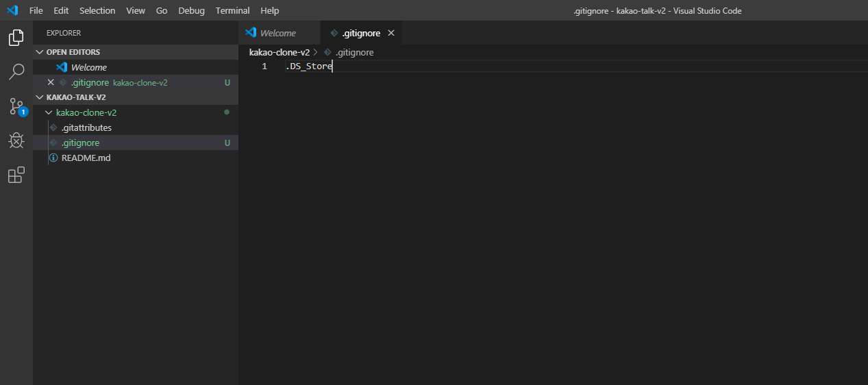Click the VS Code icon on Welcome tab
Image resolution: width=868 pixels, height=385 pixels.
click(x=251, y=33)
